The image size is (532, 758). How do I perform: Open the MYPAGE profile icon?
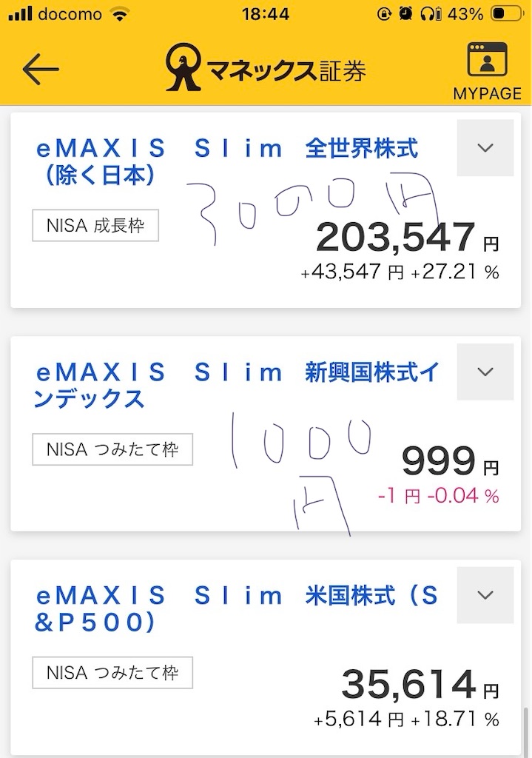click(x=487, y=72)
